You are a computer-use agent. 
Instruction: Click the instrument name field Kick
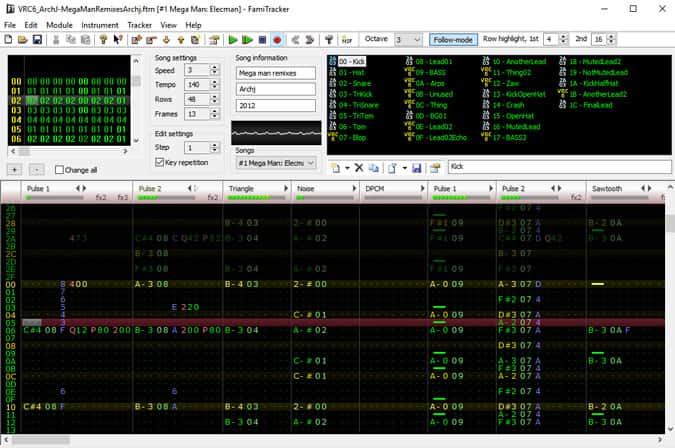pyautogui.click(x=560, y=167)
